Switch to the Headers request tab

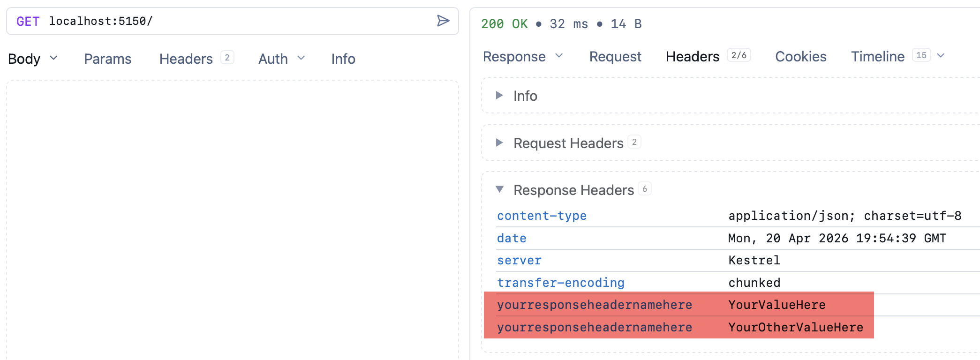(185, 59)
